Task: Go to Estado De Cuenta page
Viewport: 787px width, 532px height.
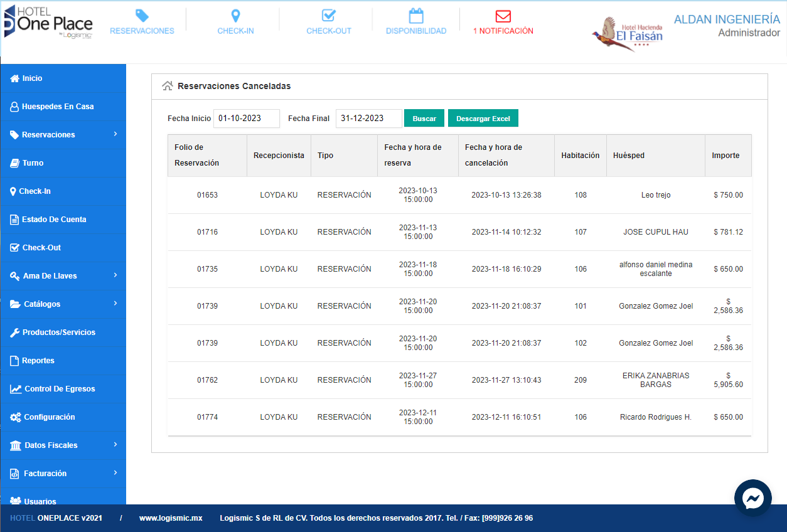Action: (54, 220)
